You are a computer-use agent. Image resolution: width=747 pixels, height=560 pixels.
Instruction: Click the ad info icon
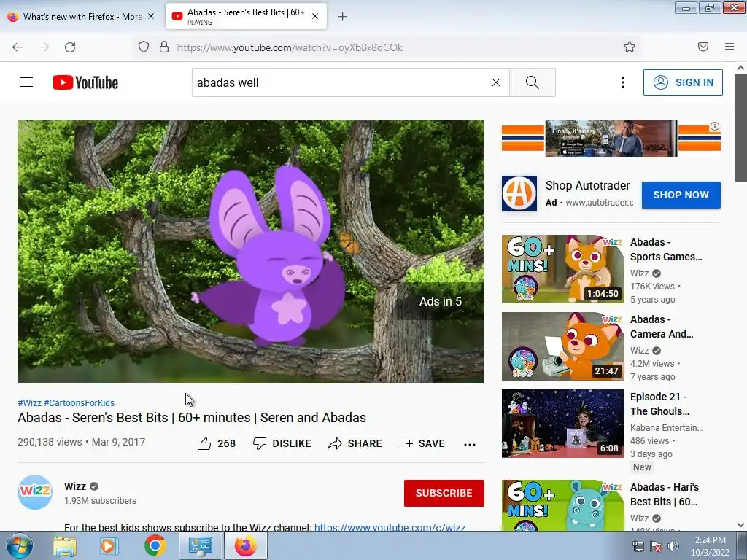[715, 126]
